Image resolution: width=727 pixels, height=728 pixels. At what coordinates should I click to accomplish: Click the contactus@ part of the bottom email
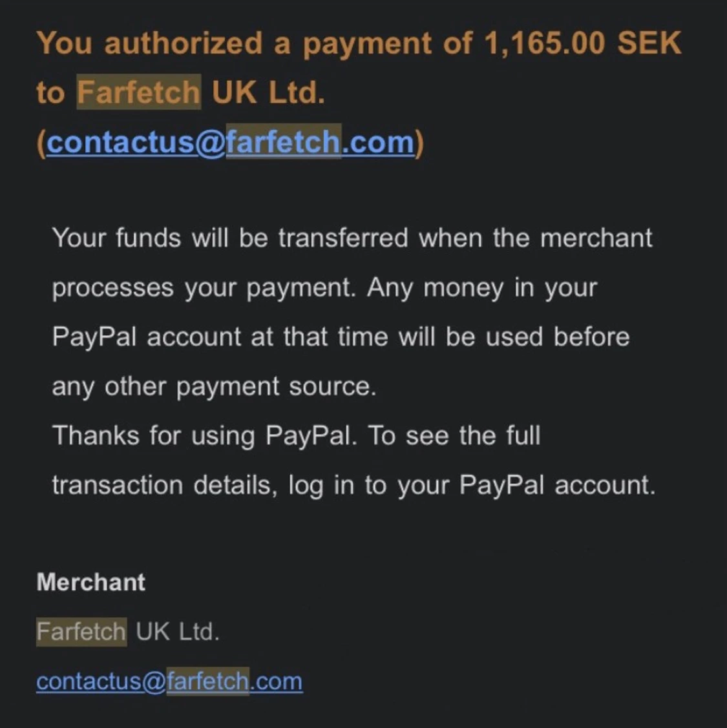(101, 681)
